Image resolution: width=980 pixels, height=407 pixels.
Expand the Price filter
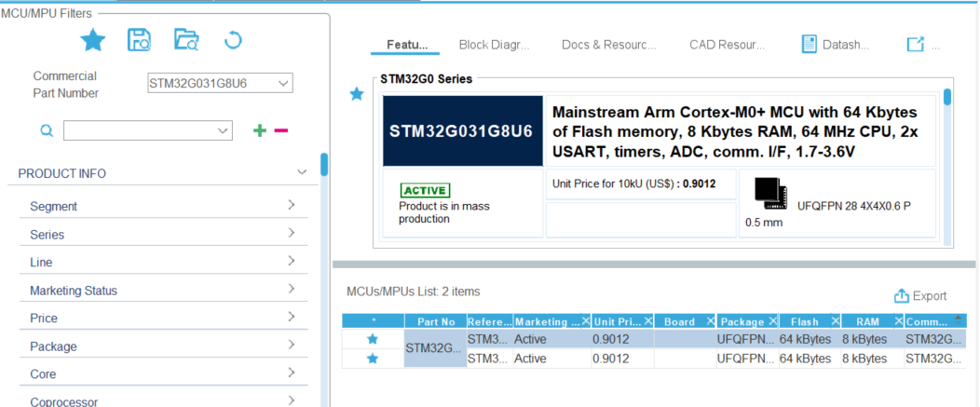[x=292, y=317]
